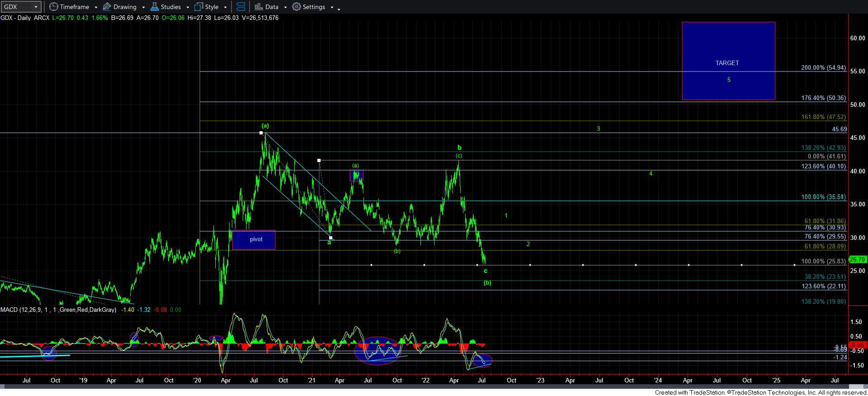Click the 45.69 horizontal line label
Image resolution: width=868 pixels, height=396 pixels.
coord(840,129)
